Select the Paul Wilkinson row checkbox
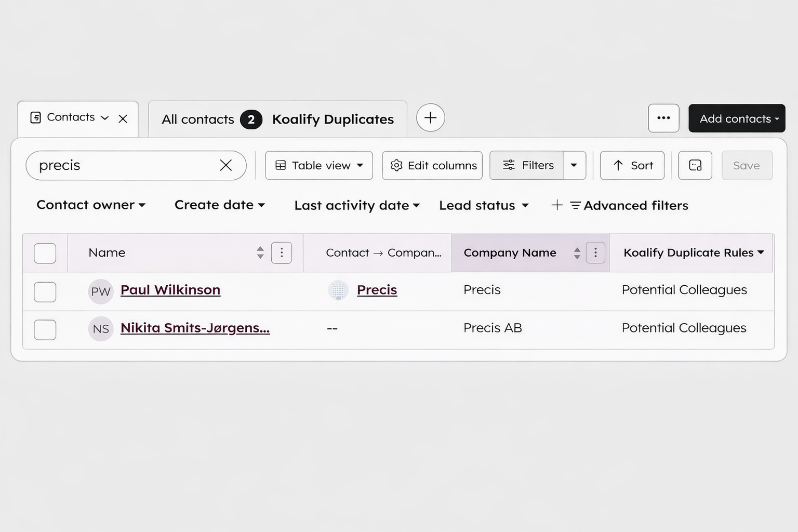 tap(45, 291)
